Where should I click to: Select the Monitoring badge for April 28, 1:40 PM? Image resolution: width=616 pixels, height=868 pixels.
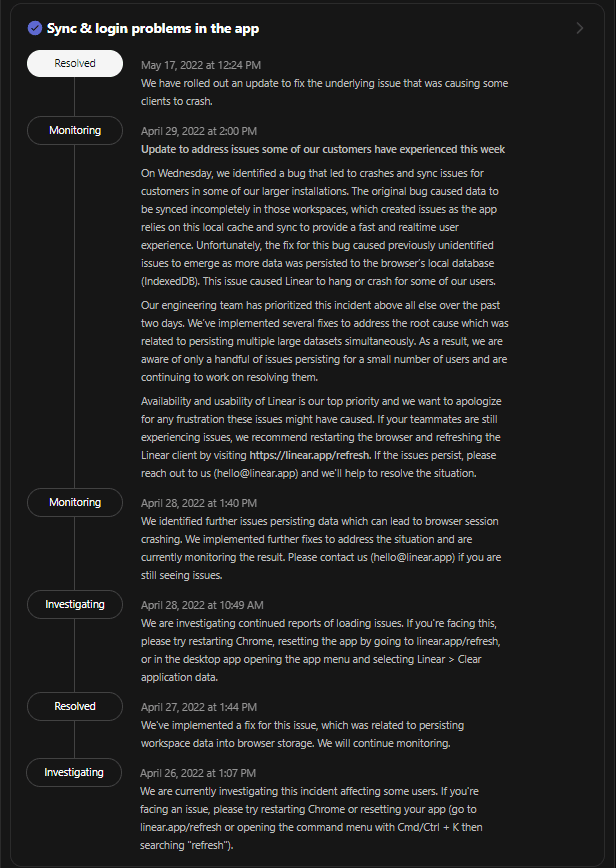pos(75,503)
